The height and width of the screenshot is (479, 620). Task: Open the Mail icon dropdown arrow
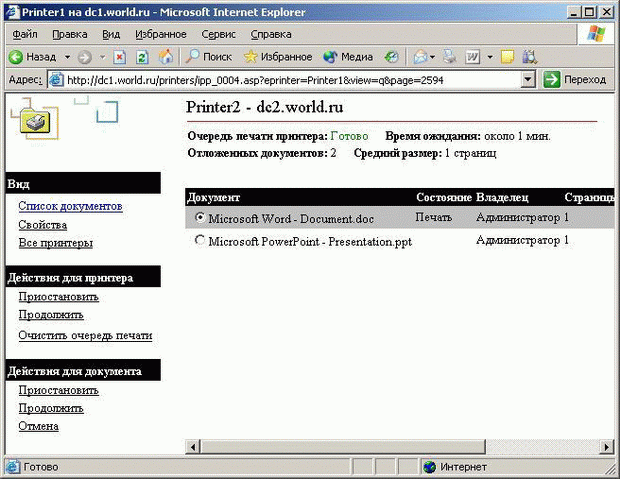pyautogui.click(x=432, y=57)
